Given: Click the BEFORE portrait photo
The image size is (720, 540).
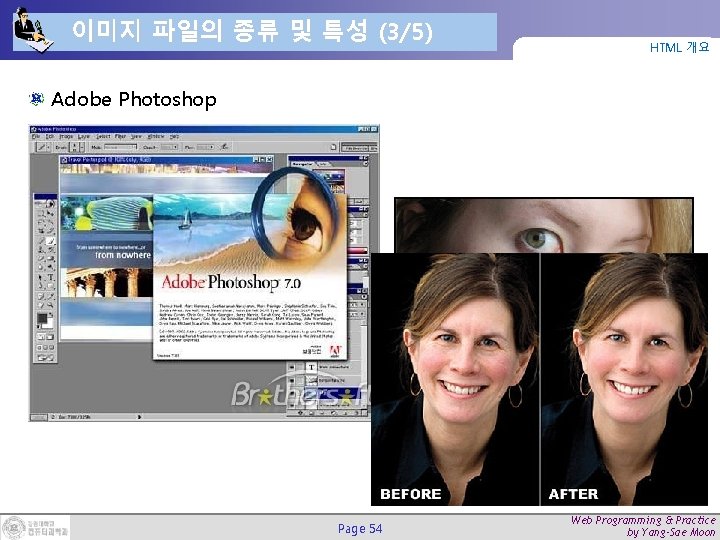Looking at the screenshot, I should coord(455,379).
